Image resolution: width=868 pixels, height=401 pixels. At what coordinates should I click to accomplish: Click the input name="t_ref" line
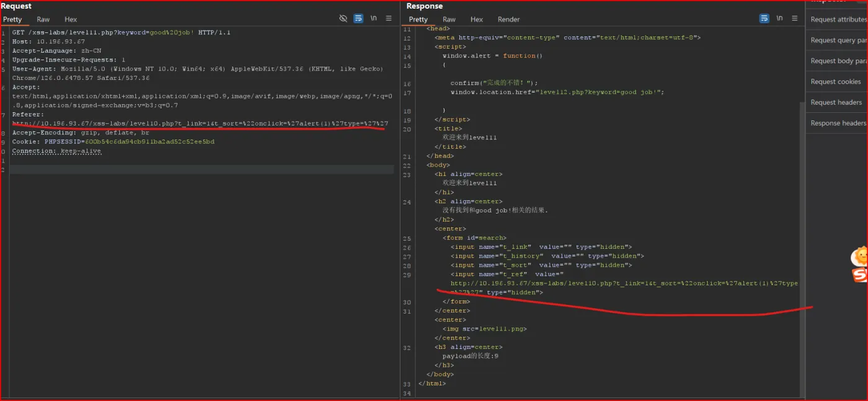(507, 275)
